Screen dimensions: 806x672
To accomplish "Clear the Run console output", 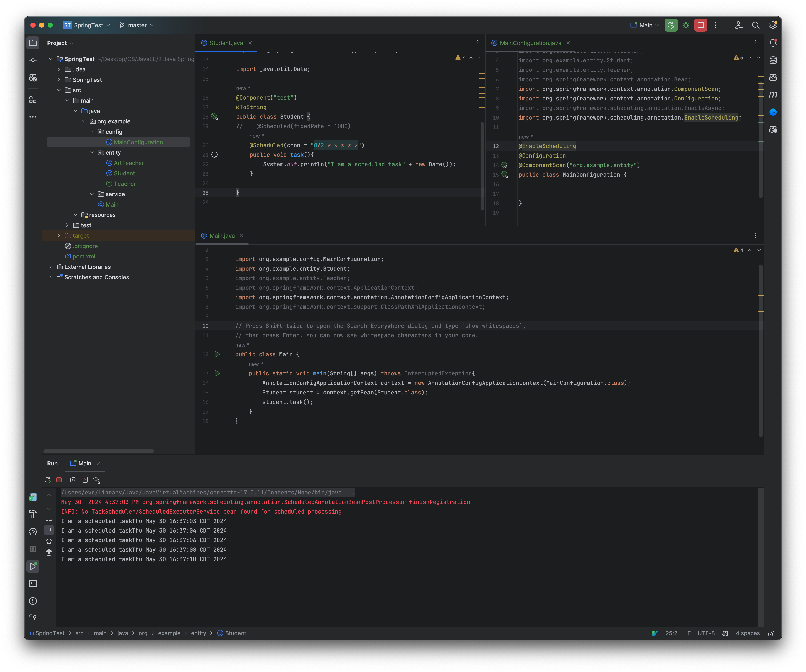I will pyautogui.click(x=49, y=552).
